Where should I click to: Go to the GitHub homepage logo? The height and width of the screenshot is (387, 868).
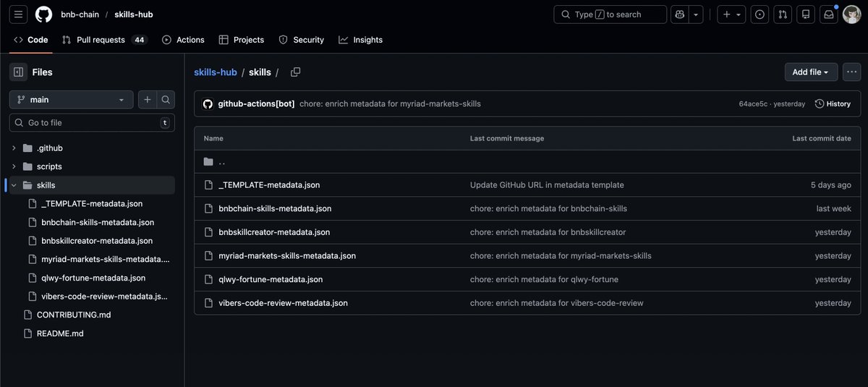43,14
